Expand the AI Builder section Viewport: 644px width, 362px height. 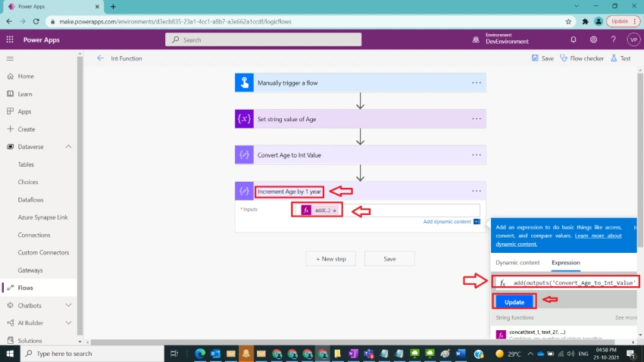pyautogui.click(x=68, y=323)
